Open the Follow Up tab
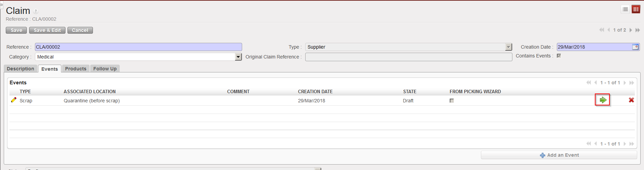 (105, 69)
